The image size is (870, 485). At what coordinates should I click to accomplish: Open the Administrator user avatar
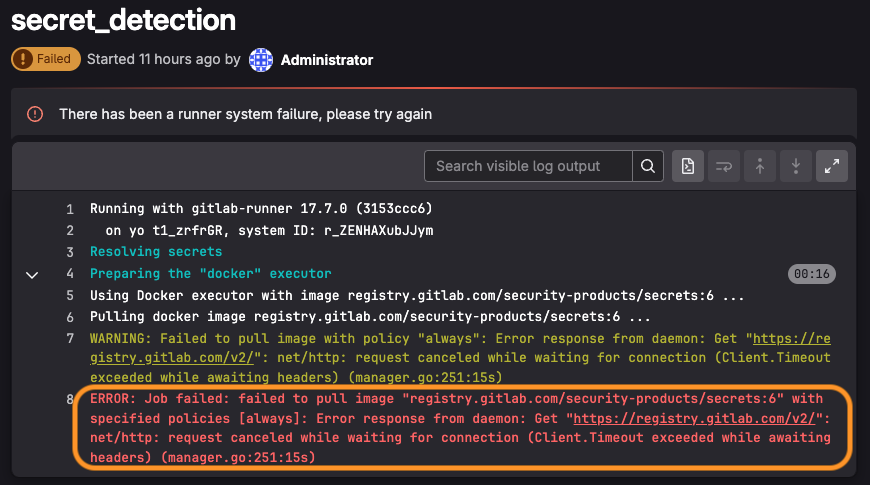click(261, 60)
